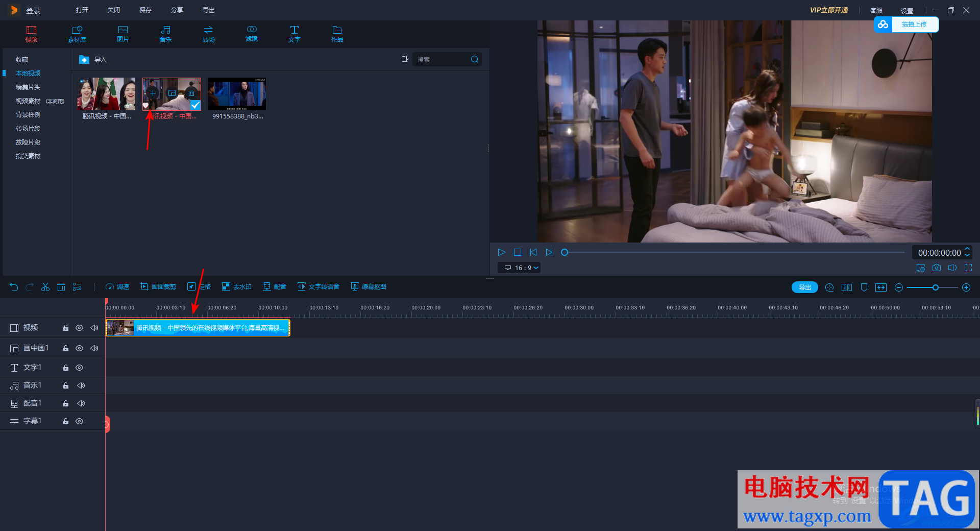Increase timecode with the up stepper arrow
Image resolution: width=980 pixels, height=531 pixels.
point(967,249)
